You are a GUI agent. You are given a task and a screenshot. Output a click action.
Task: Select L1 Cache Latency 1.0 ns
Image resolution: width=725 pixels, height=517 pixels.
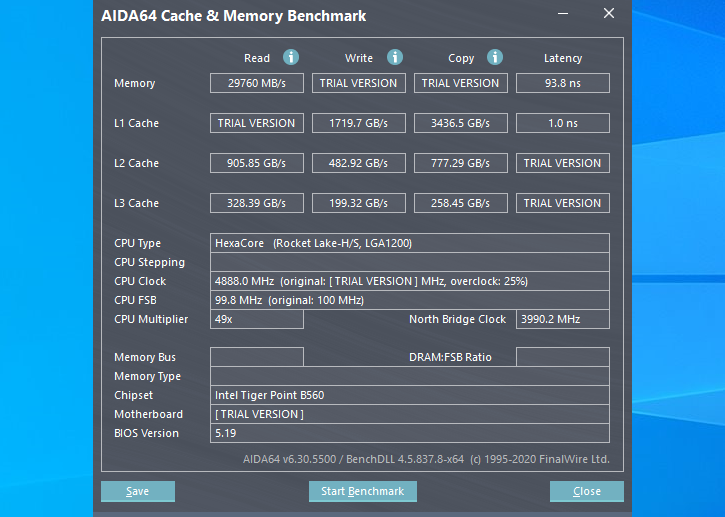[x=563, y=123]
